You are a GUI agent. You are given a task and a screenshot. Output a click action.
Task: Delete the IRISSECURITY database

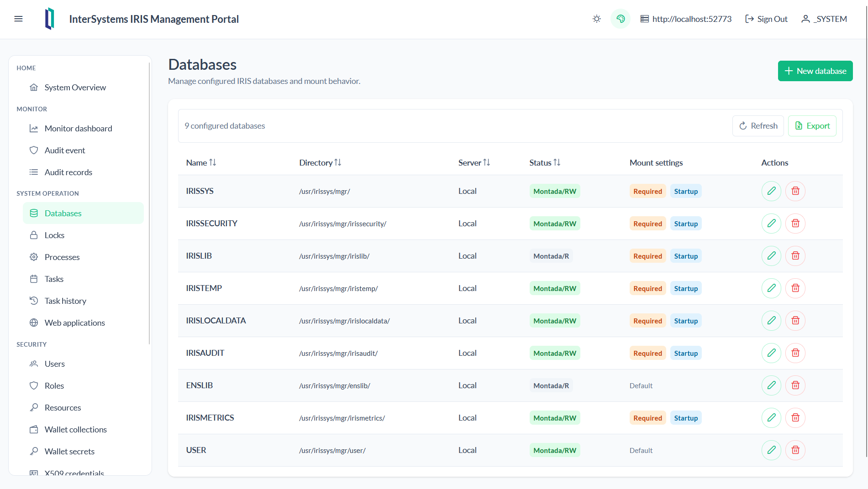[795, 224]
